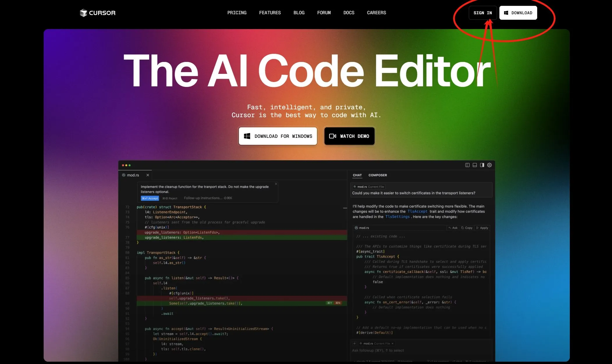
Task: Toggle the left sidebar layout icon
Action: tap(467, 165)
